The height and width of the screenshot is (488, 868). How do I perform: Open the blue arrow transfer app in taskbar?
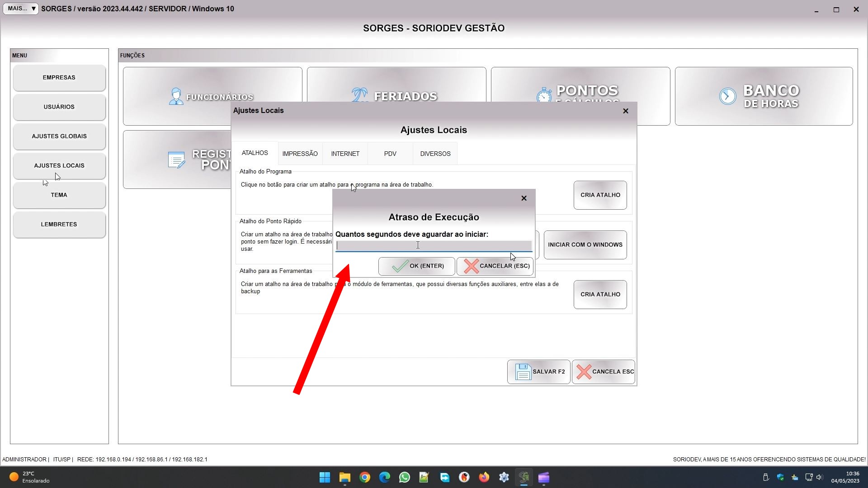[x=444, y=478]
